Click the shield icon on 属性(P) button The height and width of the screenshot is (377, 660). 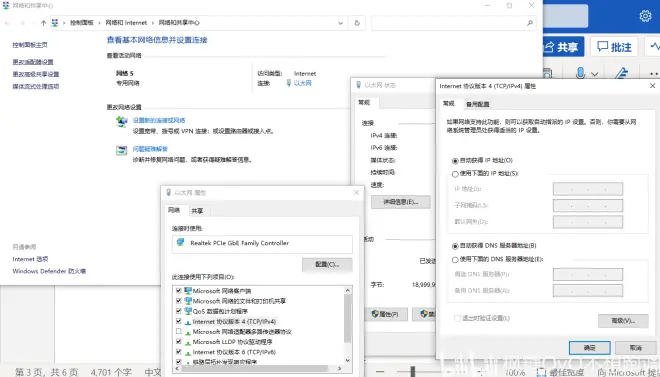pyautogui.click(x=375, y=314)
